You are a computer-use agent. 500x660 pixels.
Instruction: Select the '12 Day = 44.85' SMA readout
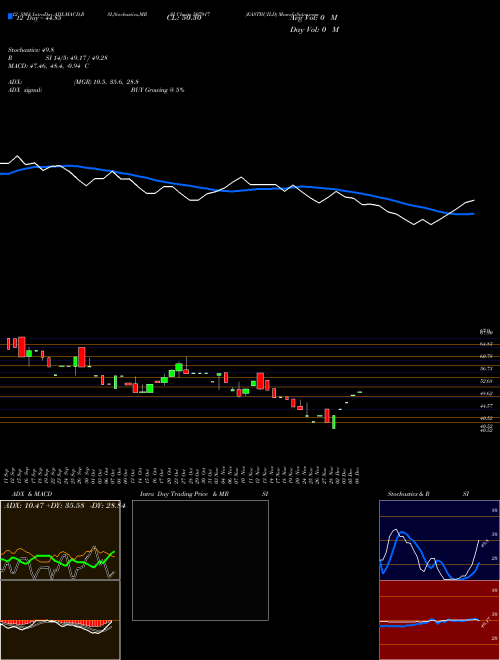point(38,18)
